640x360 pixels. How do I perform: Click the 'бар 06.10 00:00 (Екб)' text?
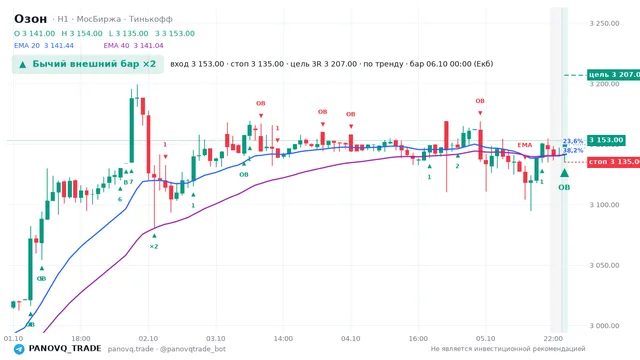point(451,64)
